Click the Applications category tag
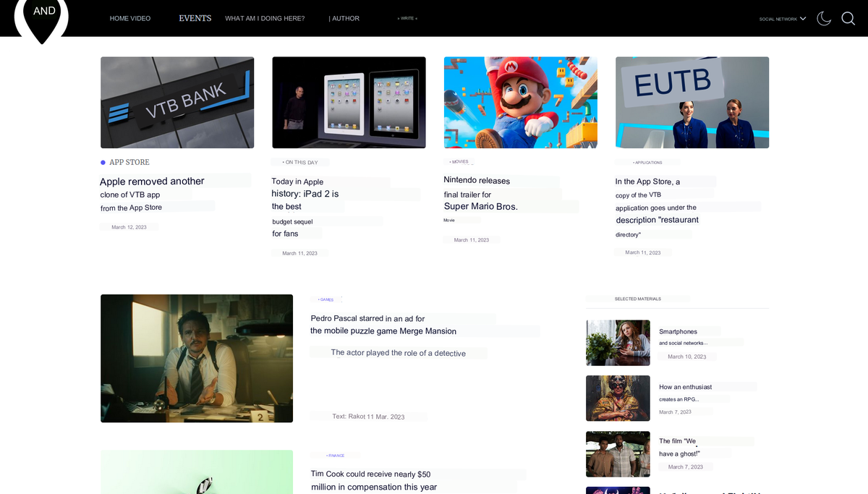The image size is (868, 494). click(647, 163)
